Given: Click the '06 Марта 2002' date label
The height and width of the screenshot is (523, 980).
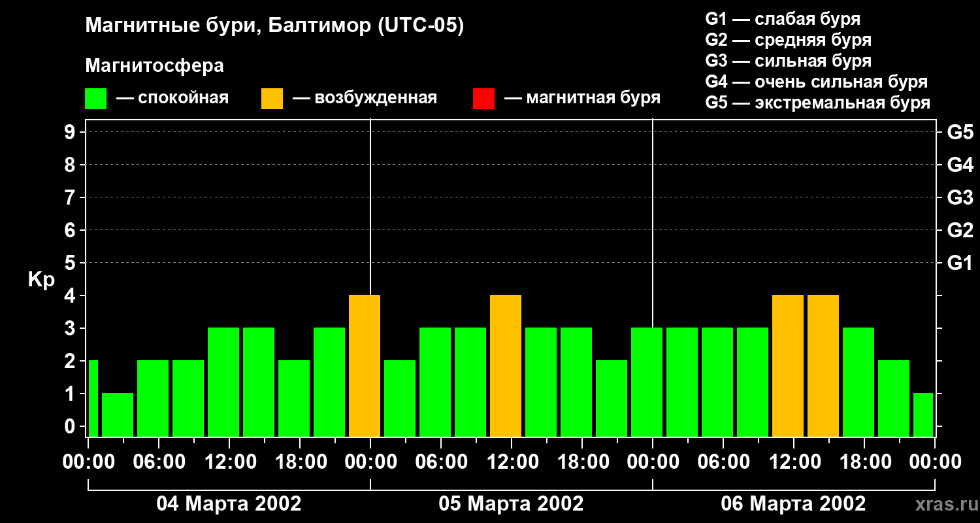Looking at the screenshot, I should click(x=793, y=504).
